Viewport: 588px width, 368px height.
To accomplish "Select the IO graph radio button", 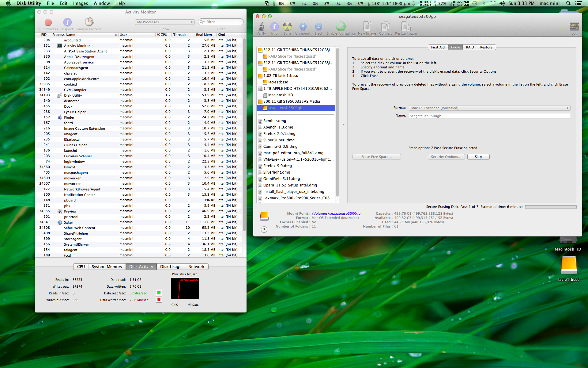I will 173,305.
